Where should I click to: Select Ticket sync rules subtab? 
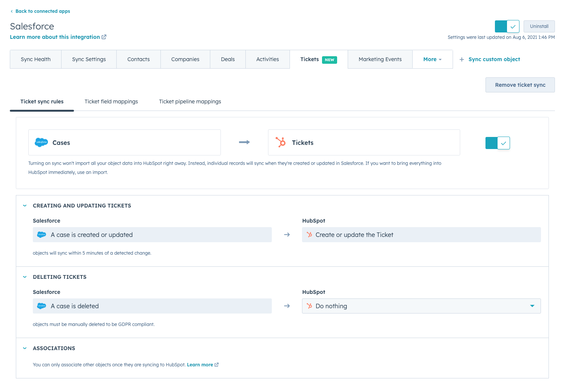[42, 101]
